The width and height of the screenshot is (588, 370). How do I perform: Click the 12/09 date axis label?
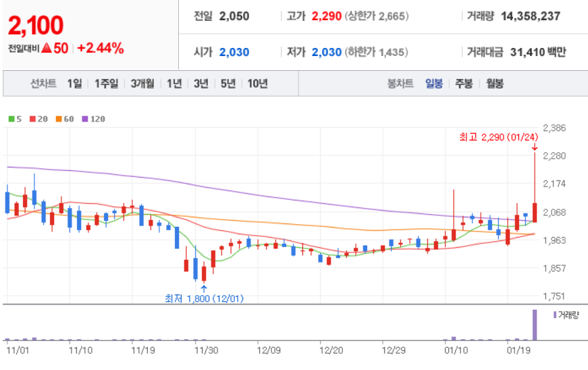tap(269, 350)
